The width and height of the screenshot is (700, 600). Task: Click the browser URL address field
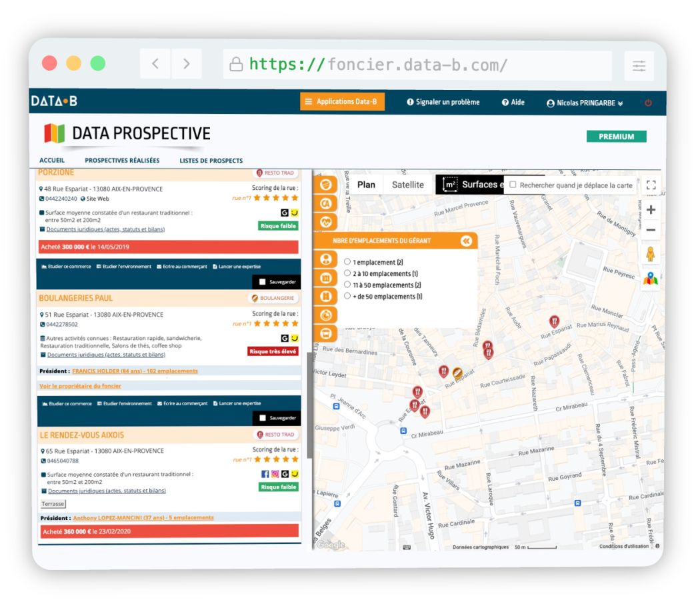(417, 65)
